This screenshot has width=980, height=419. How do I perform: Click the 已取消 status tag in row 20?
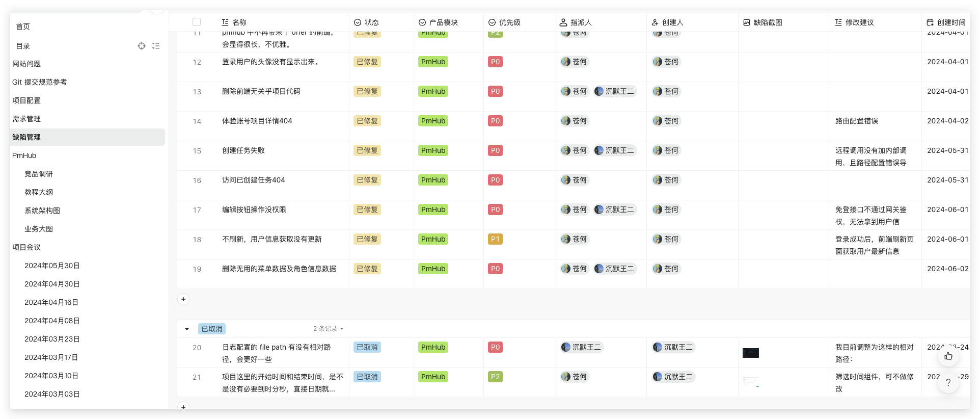pos(367,347)
